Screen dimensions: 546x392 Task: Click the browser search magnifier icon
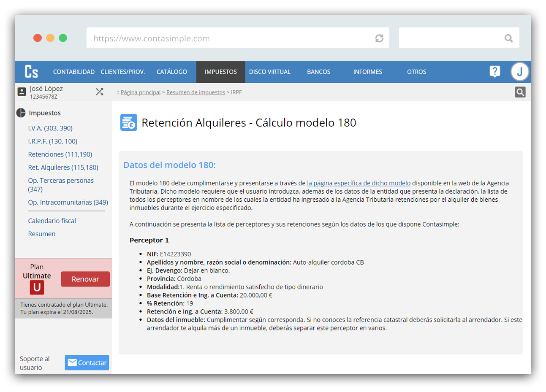click(508, 38)
